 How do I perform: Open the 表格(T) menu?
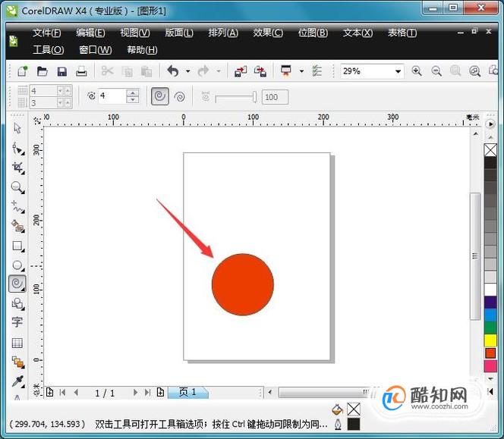pos(402,33)
